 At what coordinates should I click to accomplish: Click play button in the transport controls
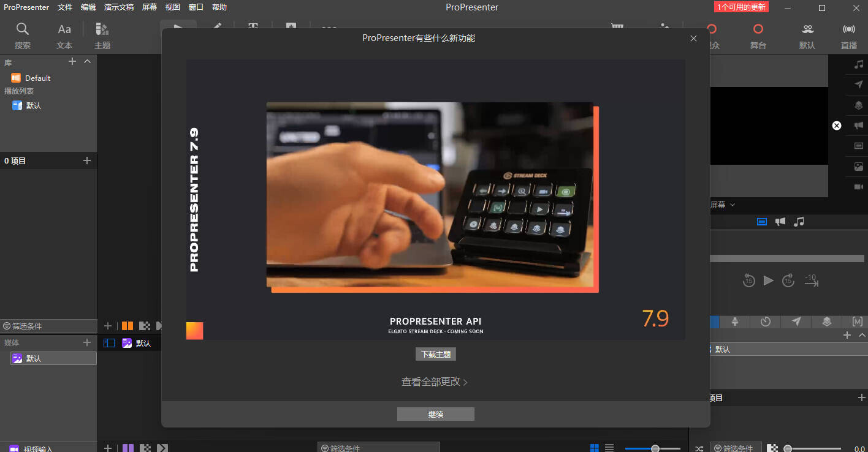(x=768, y=281)
